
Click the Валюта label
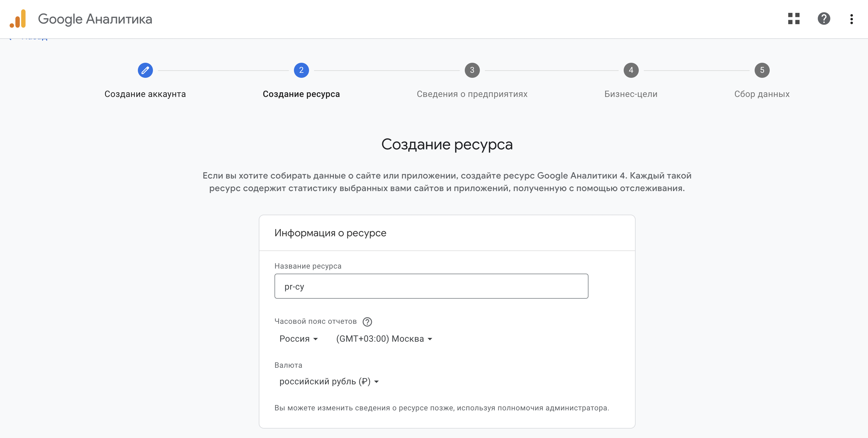[288, 365]
